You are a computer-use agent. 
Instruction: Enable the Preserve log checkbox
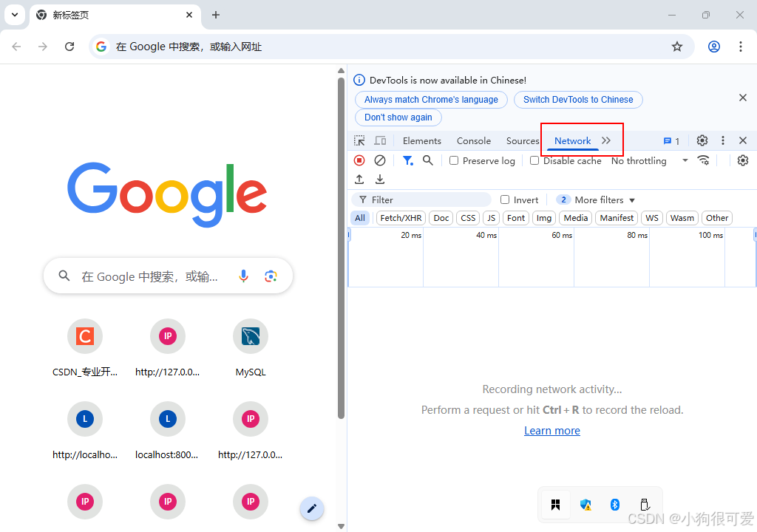click(x=454, y=160)
